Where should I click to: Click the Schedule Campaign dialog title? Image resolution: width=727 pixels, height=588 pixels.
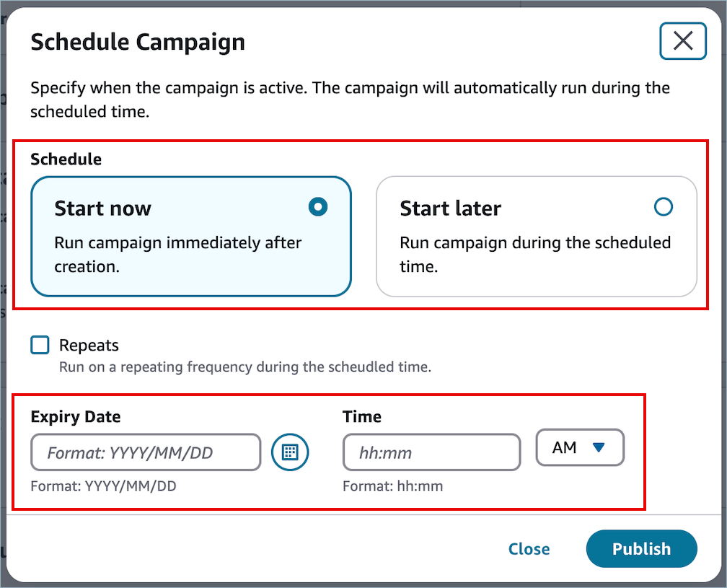[x=137, y=42]
